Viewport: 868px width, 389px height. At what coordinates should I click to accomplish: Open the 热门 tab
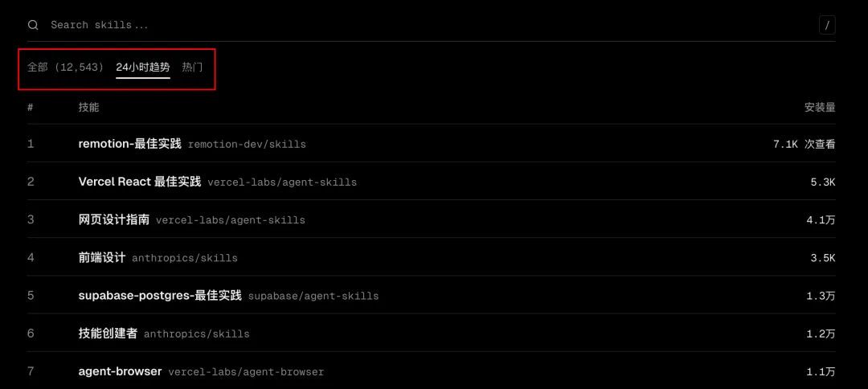(x=192, y=68)
